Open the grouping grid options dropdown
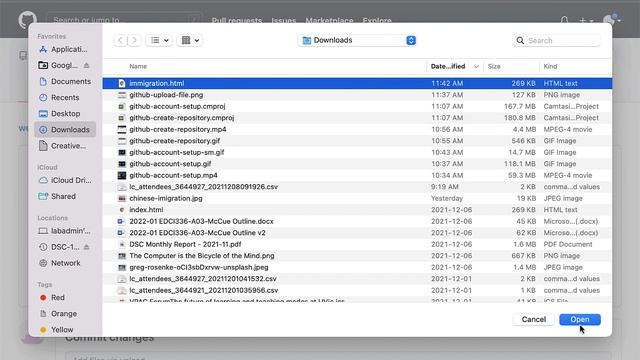The height and width of the screenshot is (360, 640). click(x=190, y=40)
